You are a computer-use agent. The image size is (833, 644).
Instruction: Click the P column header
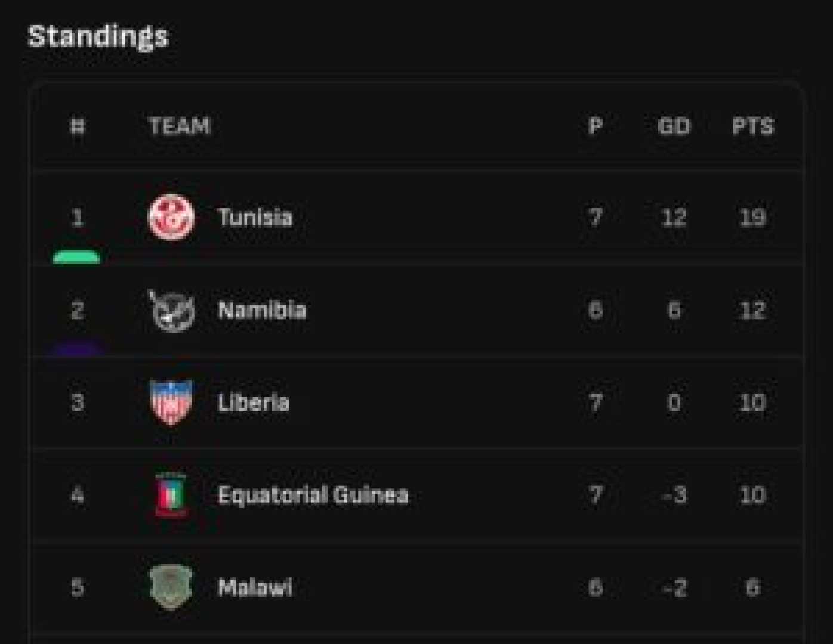click(x=595, y=126)
